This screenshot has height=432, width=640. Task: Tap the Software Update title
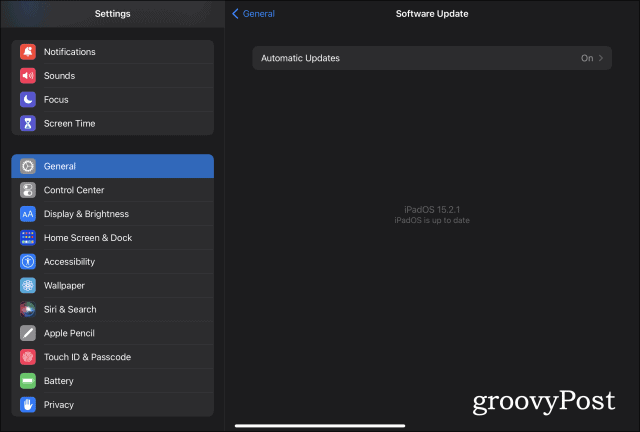pos(432,13)
